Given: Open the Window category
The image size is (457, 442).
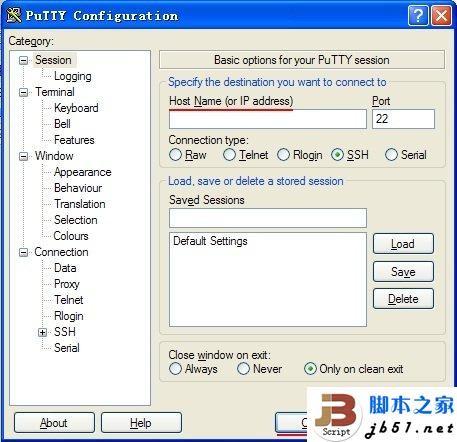Looking at the screenshot, I should click(54, 156).
